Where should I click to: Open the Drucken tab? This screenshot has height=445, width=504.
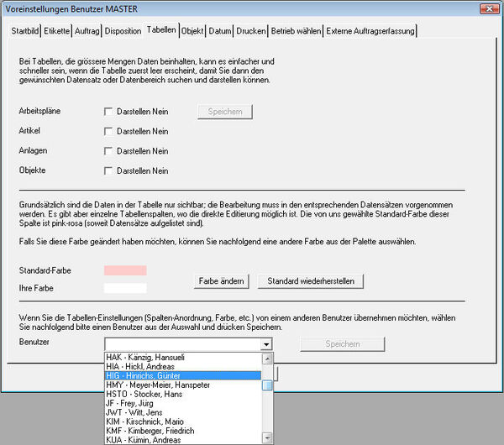coord(250,31)
